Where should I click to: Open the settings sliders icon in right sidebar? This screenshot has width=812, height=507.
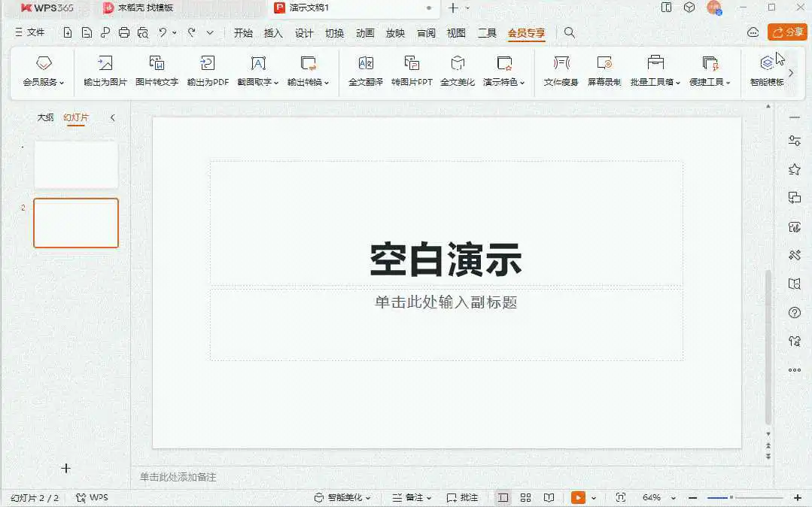pos(795,141)
